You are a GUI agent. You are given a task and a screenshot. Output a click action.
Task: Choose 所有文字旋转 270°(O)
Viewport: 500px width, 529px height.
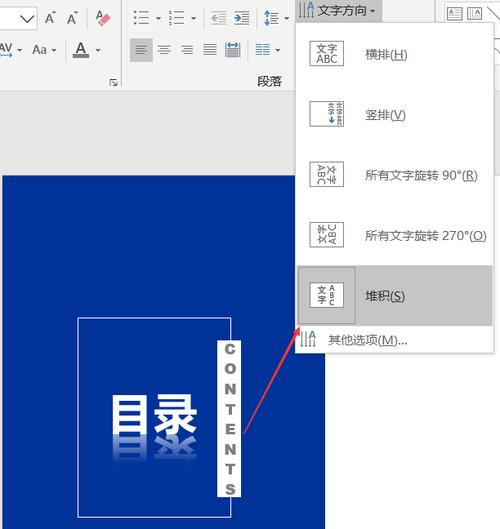pyautogui.click(x=394, y=235)
